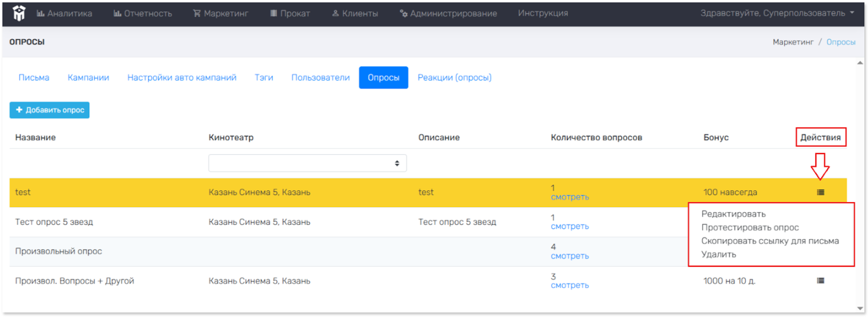
Task: Open the Кинотеатр filter combo box
Action: pos(307,163)
